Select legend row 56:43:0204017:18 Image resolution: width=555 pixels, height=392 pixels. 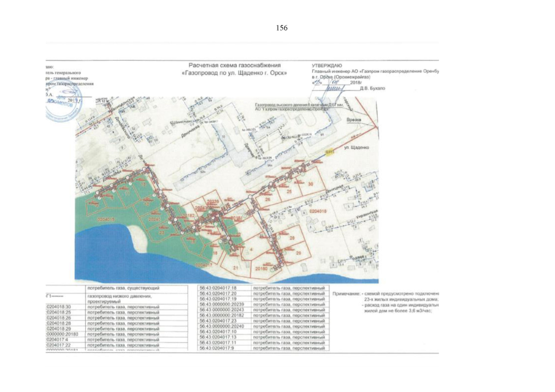[219, 287]
